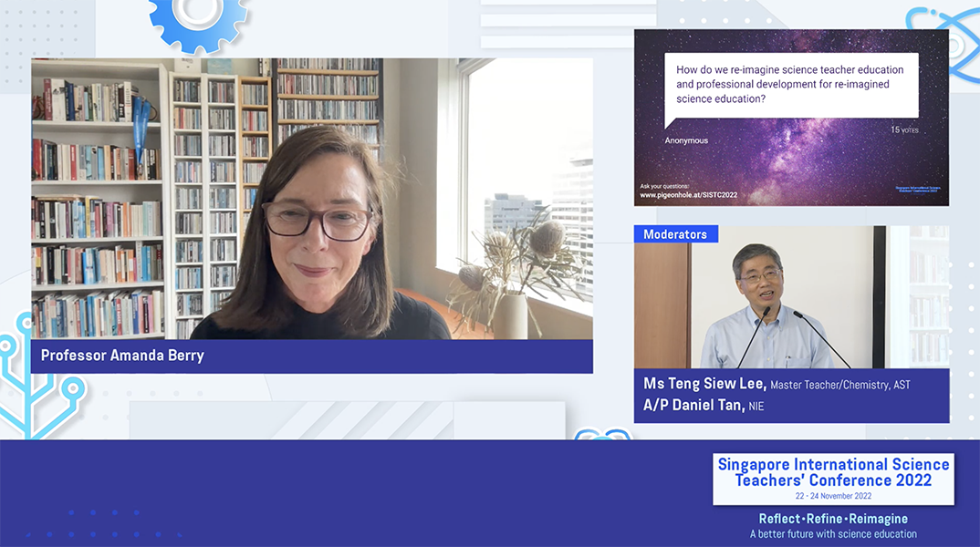Click the small conference logo on slide

918,189
